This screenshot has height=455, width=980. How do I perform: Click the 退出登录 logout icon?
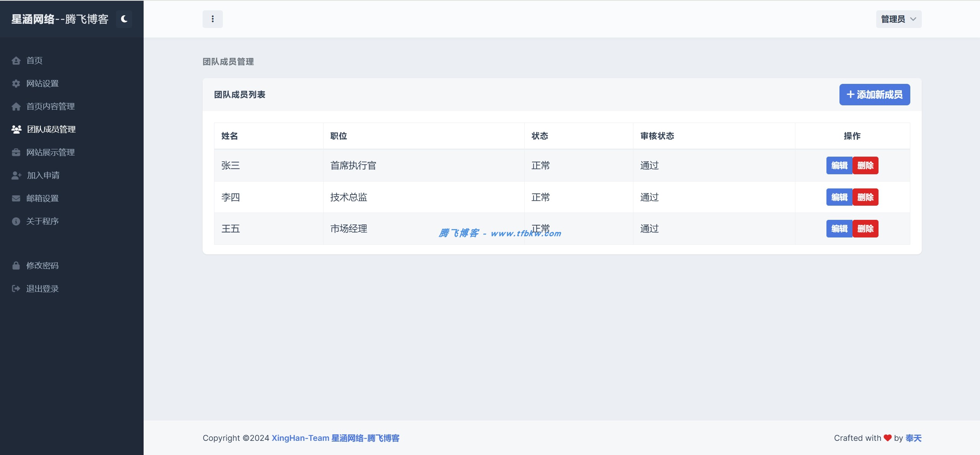pos(16,288)
